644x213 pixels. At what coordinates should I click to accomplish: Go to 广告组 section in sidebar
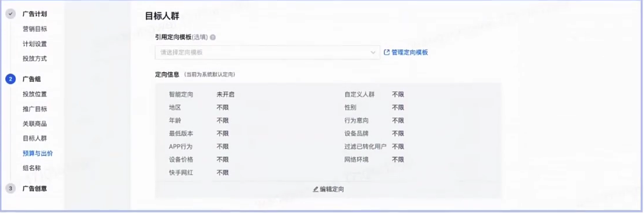[32, 79]
